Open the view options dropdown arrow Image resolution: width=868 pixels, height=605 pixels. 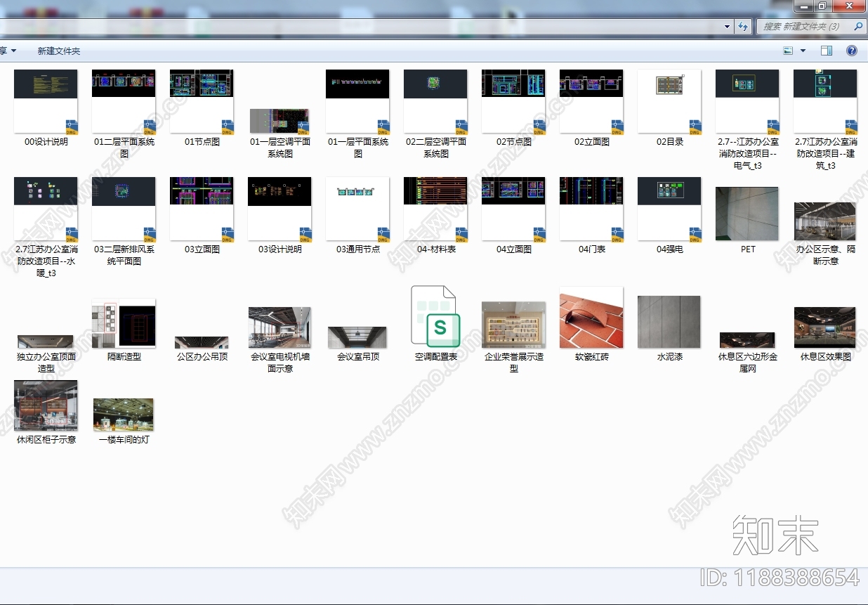click(x=803, y=51)
